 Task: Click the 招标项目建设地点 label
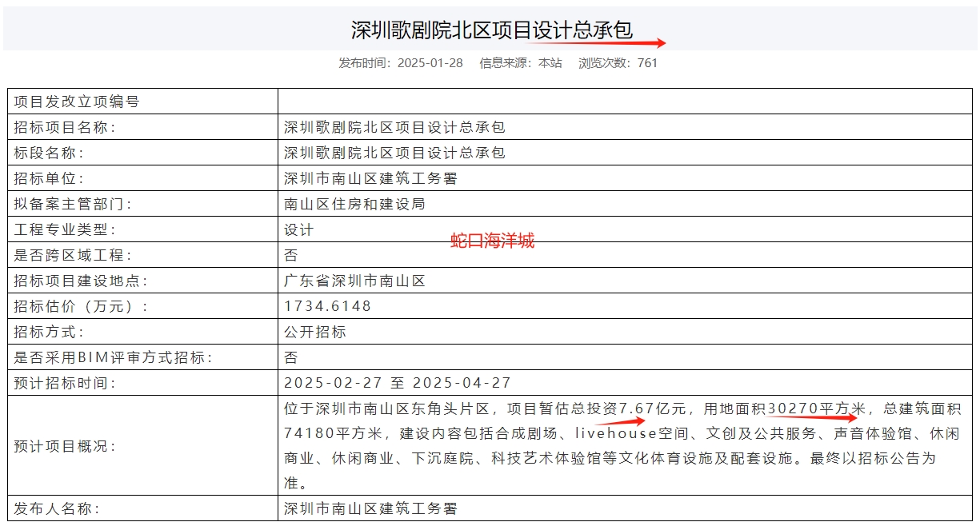click(x=81, y=281)
